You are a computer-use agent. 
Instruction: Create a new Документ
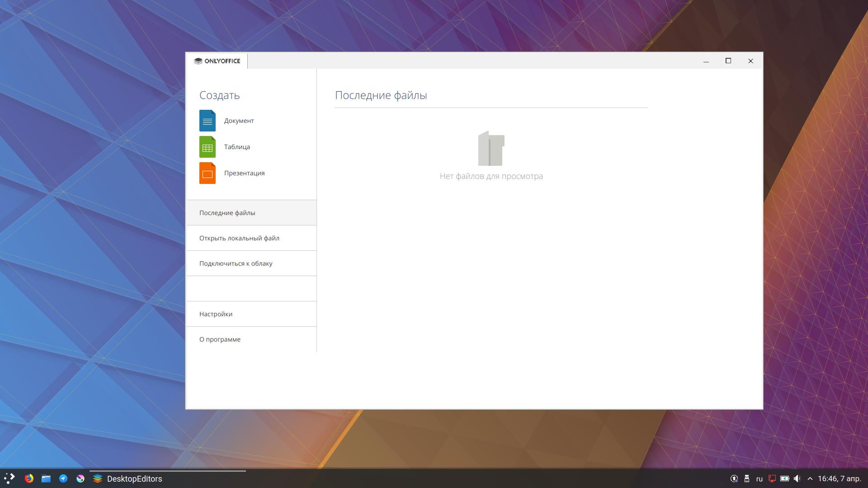240,121
